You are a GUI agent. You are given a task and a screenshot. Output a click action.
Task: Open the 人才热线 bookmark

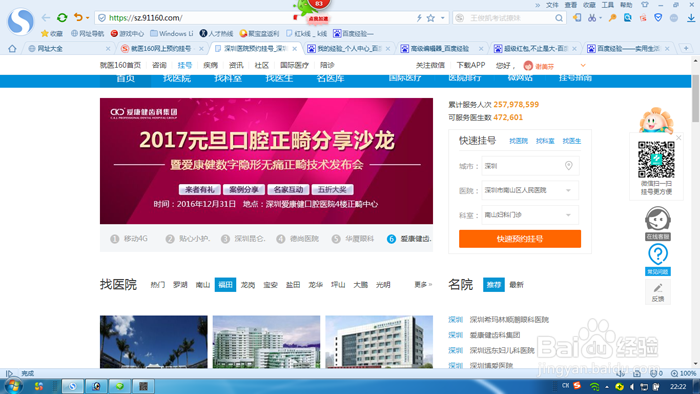pyautogui.click(x=217, y=33)
